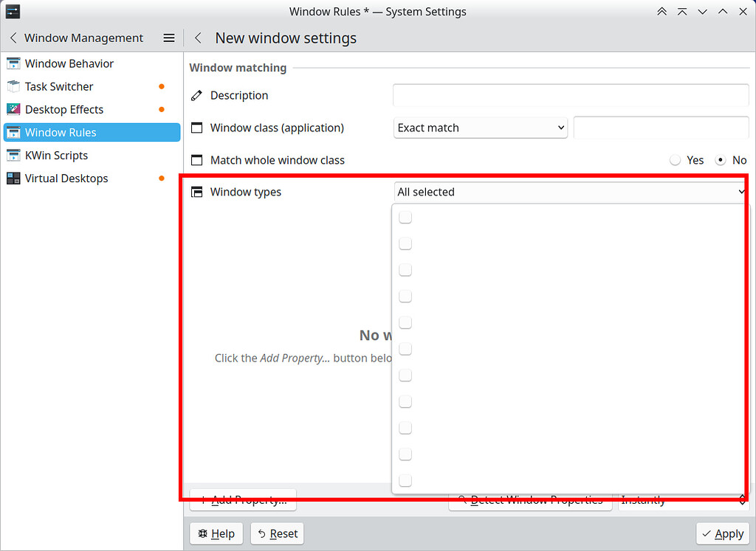Open Task Switcher settings

59,86
